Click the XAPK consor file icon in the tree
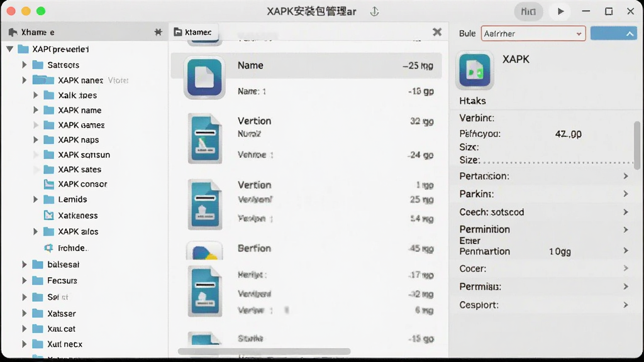This screenshot has height=362, width=644. tap(49, 184)
